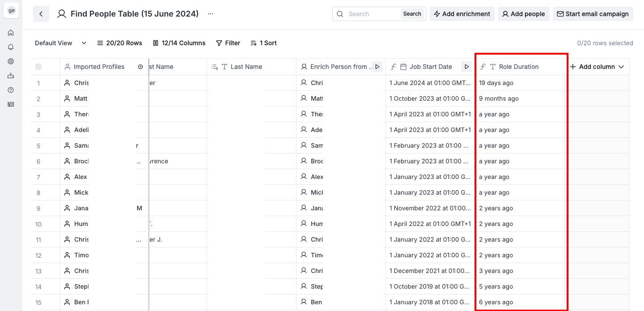This screenshot has height=311, width=644.
Task: Open the 12/14 Columns selector
Action: coord(179,43)
